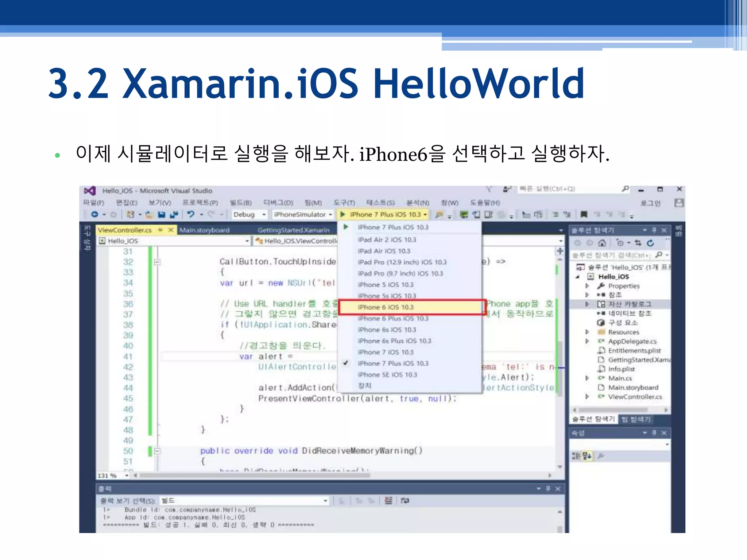Select iPhone 6s Plus iOS 10.3 device
This screenshot has width=747, height=560.
pos(410,341)
